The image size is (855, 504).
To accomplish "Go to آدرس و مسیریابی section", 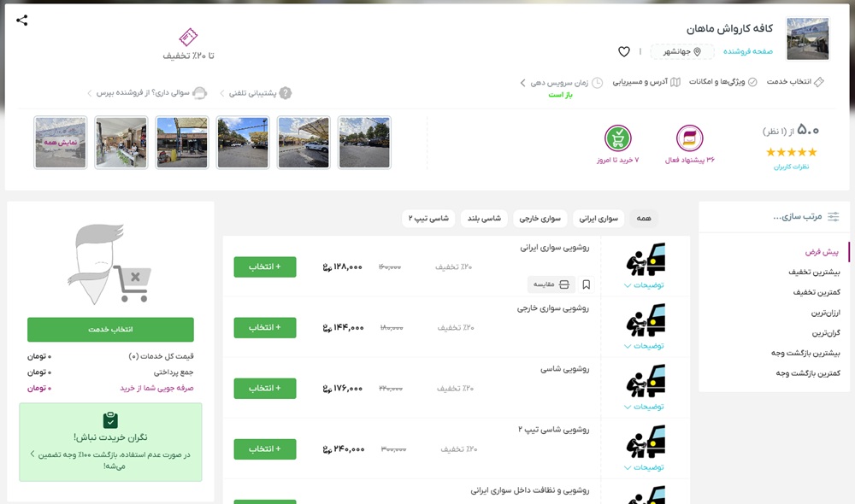I will (x=646, y=82).
